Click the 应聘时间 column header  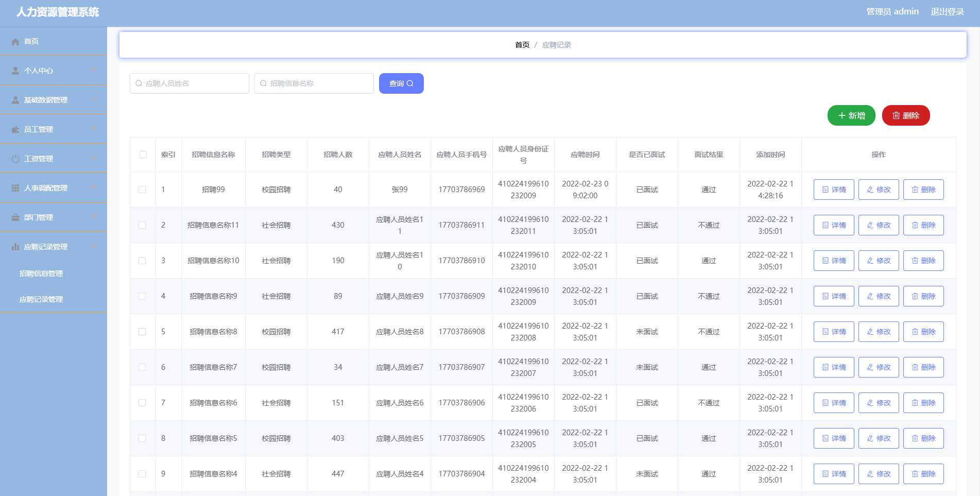tap(585, 155)
